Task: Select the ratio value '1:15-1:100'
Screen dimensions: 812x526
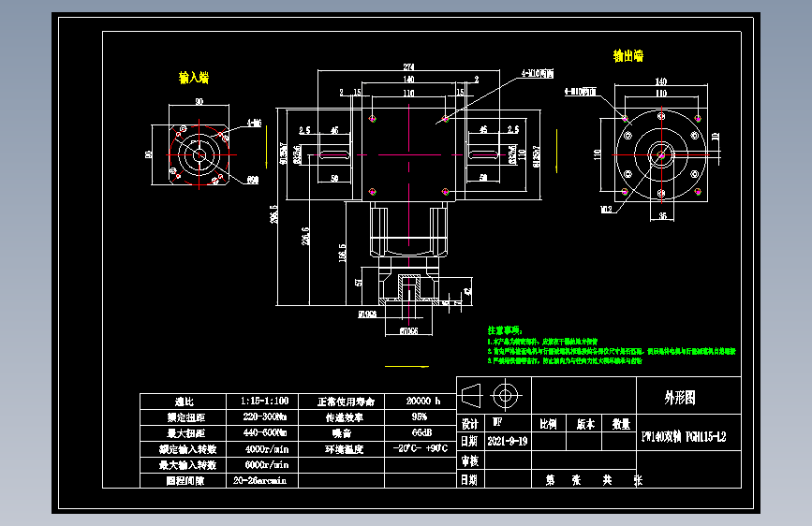Action: [265, 402]
